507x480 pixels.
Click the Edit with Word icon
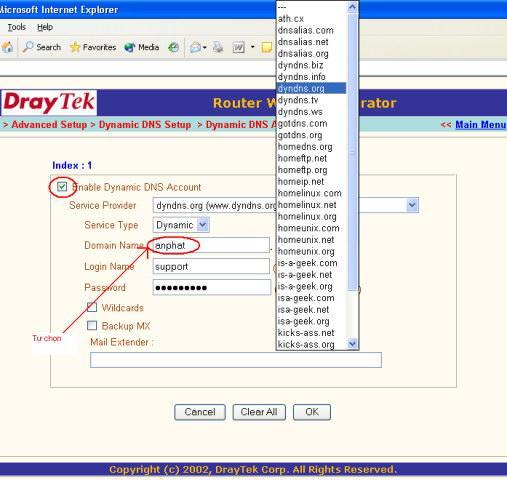[x=238, y=48]
